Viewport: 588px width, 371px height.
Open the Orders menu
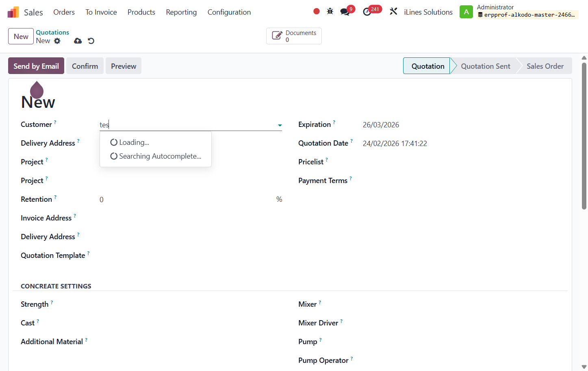[x=64, y=12]
